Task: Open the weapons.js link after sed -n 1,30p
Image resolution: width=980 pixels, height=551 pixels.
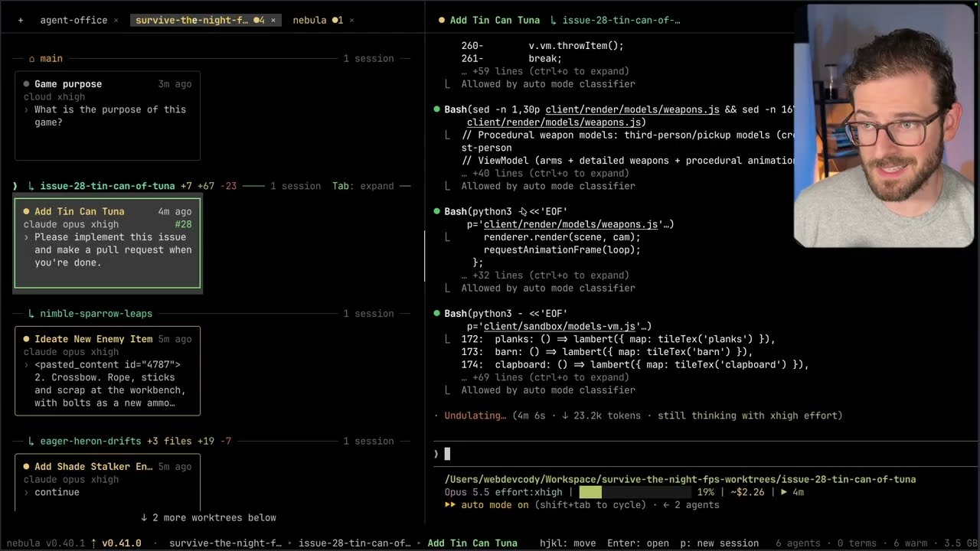Action: point(632,109)
